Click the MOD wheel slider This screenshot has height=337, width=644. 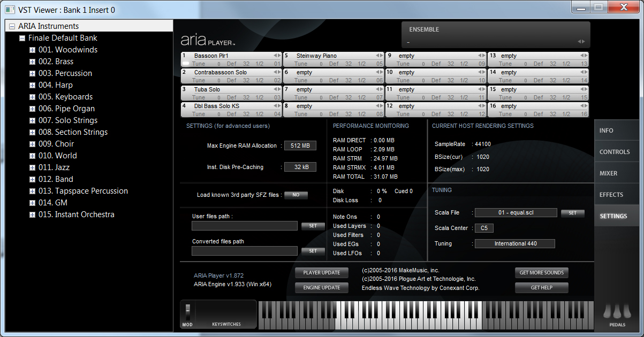click(187, 312)
